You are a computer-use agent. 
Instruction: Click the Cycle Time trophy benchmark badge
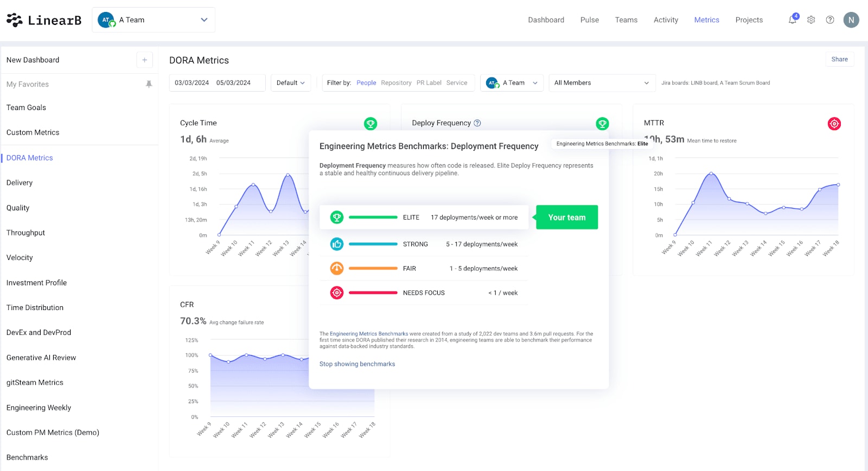coord(371,124)
